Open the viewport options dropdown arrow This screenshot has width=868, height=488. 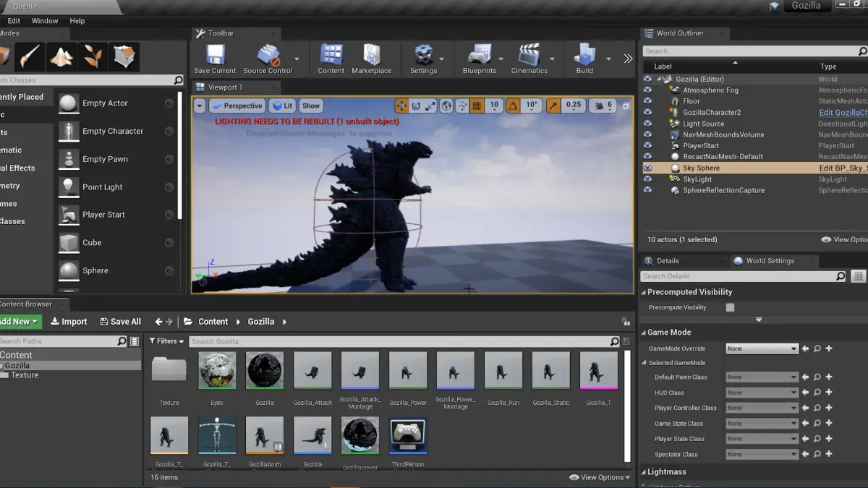tap(200, 106)
